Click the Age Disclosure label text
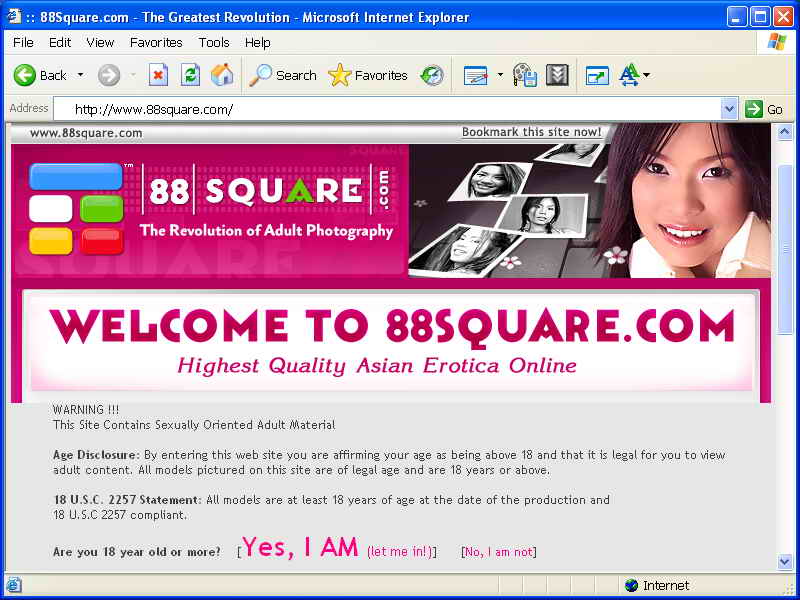The height and width of the screenshot is (600, 800). coord(96,455)
